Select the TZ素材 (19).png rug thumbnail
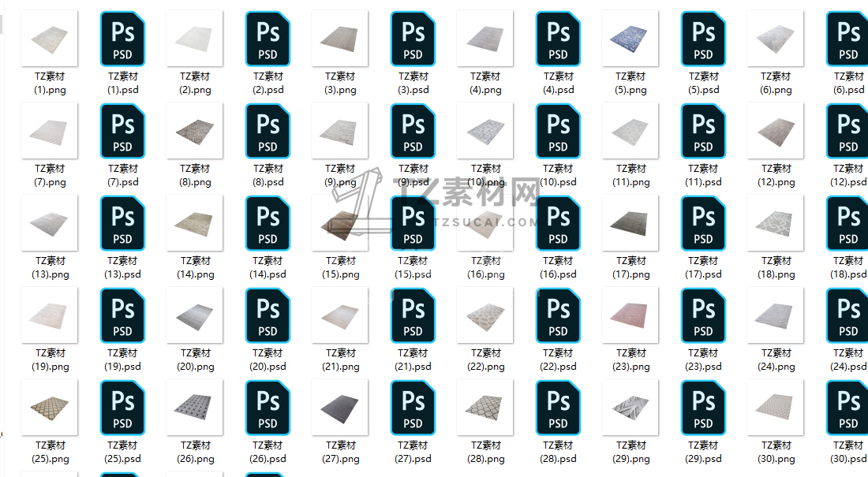 tap(49, 316)
